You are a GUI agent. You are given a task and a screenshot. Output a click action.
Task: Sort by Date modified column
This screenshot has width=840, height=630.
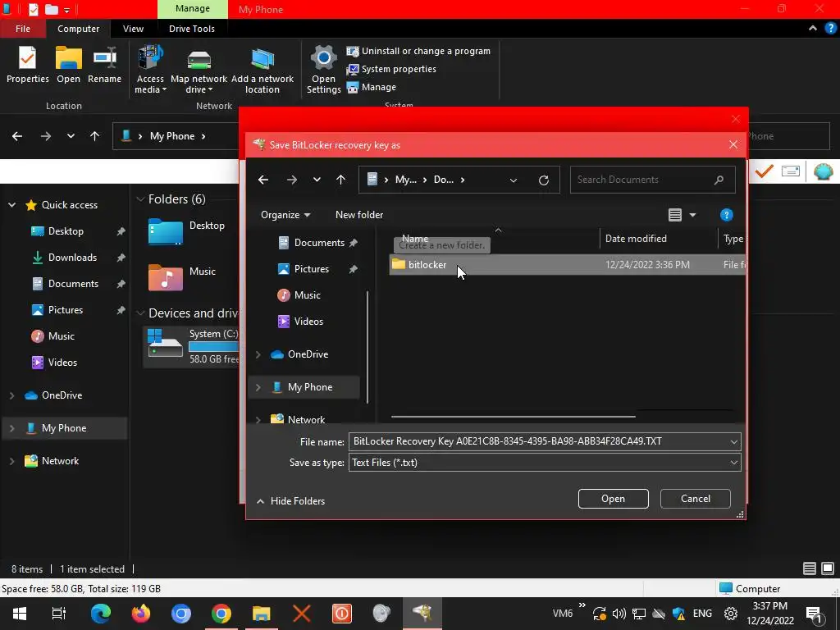(x=636, y=239)
